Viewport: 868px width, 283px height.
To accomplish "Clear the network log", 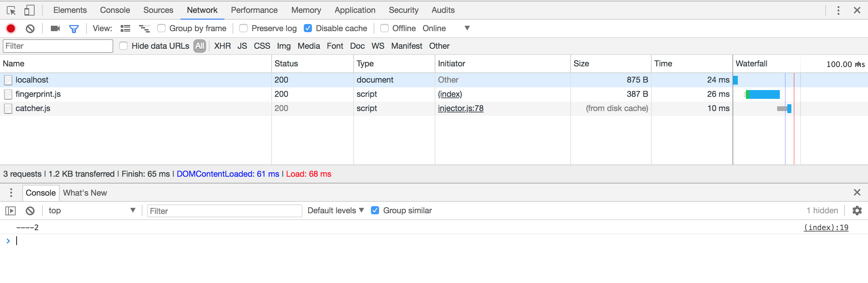I will coord(30,28).
